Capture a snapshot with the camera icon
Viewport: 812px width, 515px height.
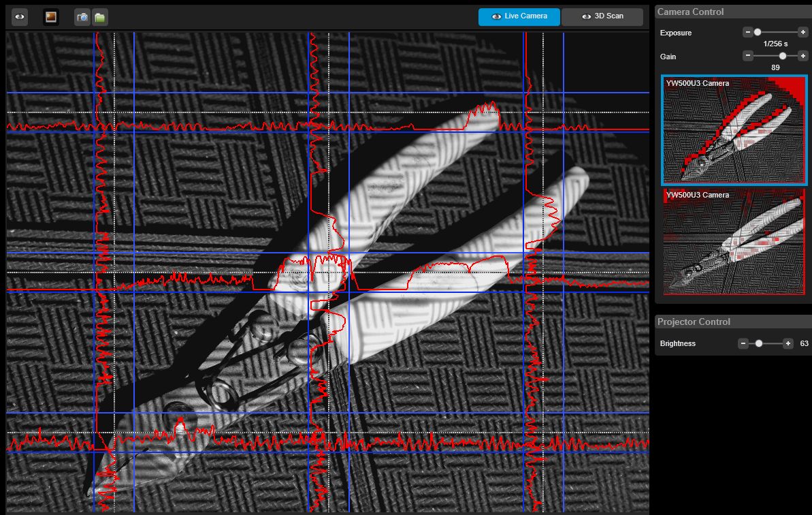[82, 17]
